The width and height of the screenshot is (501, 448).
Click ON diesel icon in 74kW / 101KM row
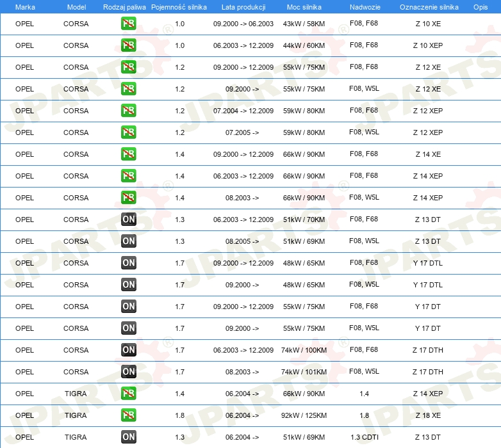click(x=128, y=372)
